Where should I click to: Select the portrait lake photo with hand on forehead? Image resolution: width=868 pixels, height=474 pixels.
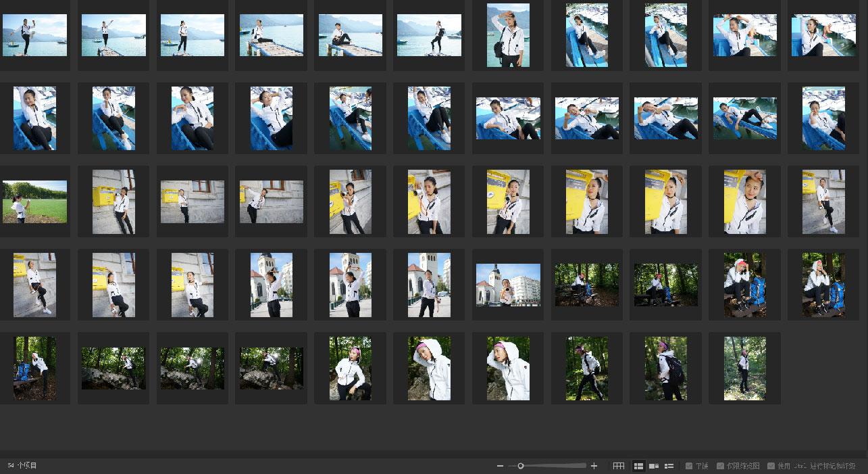click(x=508, y=35)
